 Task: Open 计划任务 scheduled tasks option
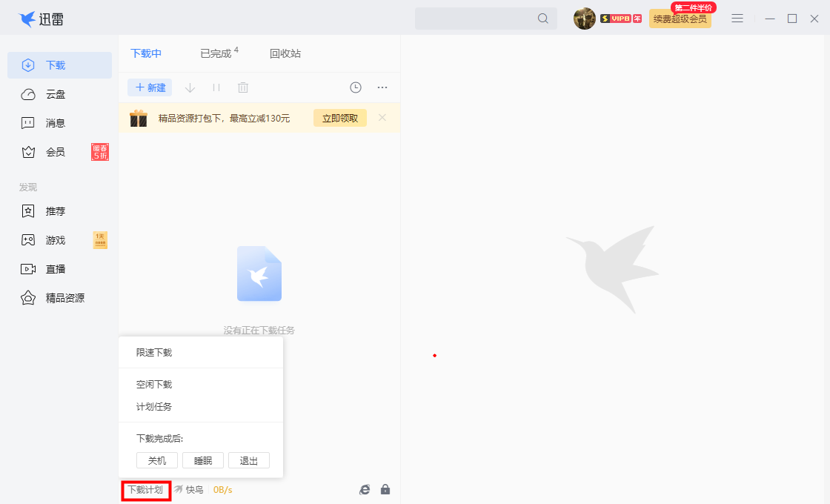pyautogui.click(x=156, y=406)
